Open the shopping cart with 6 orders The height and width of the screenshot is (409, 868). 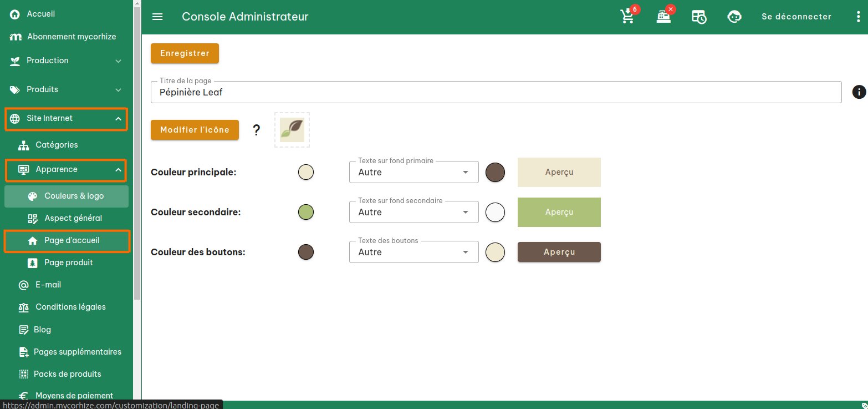[627, 17]
